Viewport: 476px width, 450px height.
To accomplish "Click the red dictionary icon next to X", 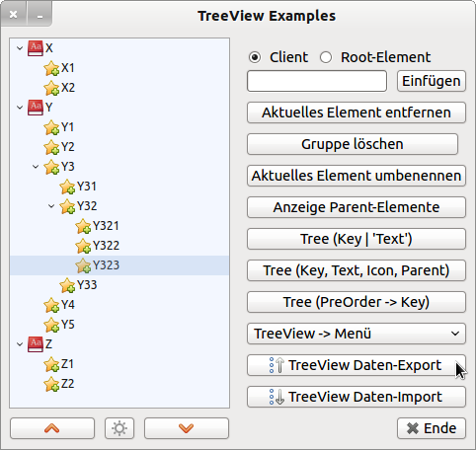I will 36,48.
